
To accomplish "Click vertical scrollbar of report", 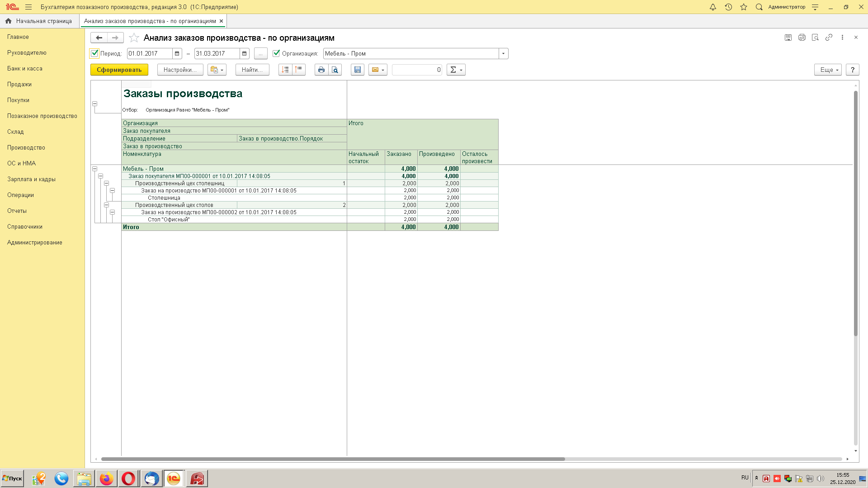I will (855, 213).
